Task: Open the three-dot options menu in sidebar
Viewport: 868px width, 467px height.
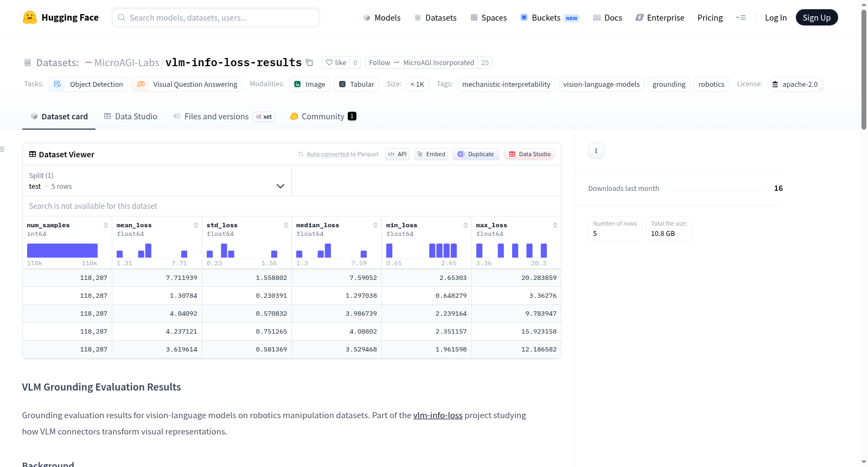Action: [x=596, y=151]
